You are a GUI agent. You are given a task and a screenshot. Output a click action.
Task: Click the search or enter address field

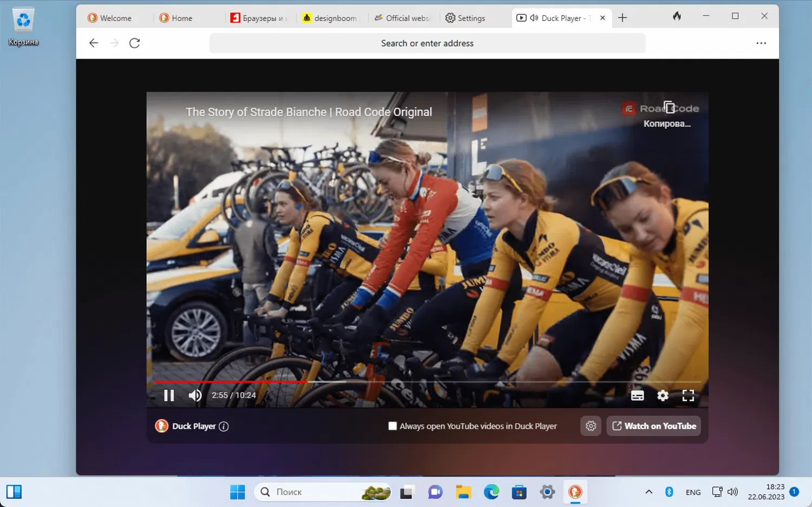coord(427,43)
